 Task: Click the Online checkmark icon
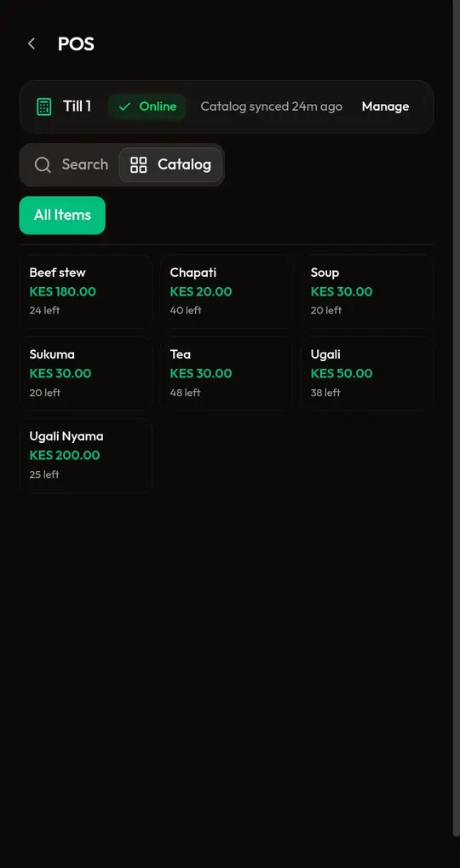click(124, 106)
